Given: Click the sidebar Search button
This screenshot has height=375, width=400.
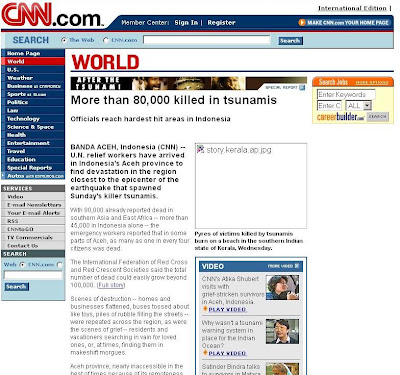Looking at the screenshot, I should click(x=16, y=287).
